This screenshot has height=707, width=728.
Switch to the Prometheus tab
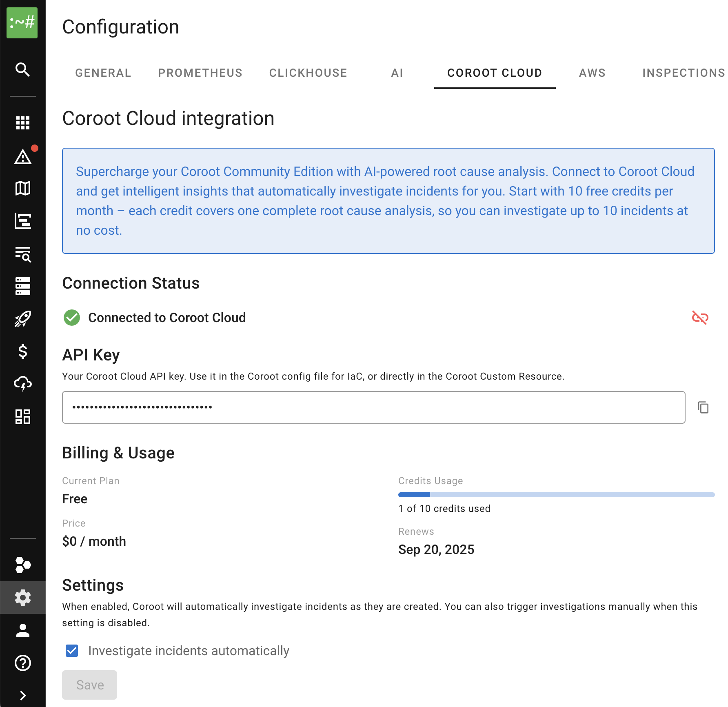[200, 73]
